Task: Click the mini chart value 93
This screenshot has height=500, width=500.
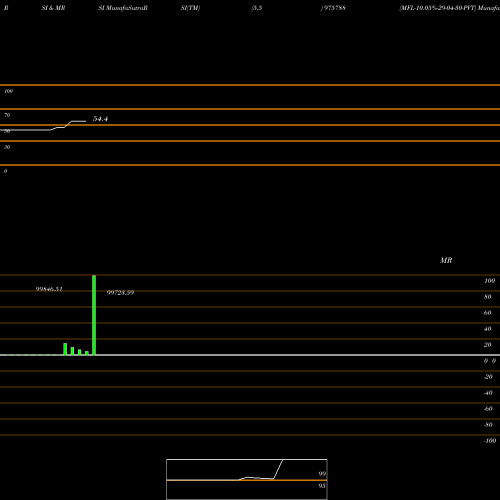Action: coord(322,486)
